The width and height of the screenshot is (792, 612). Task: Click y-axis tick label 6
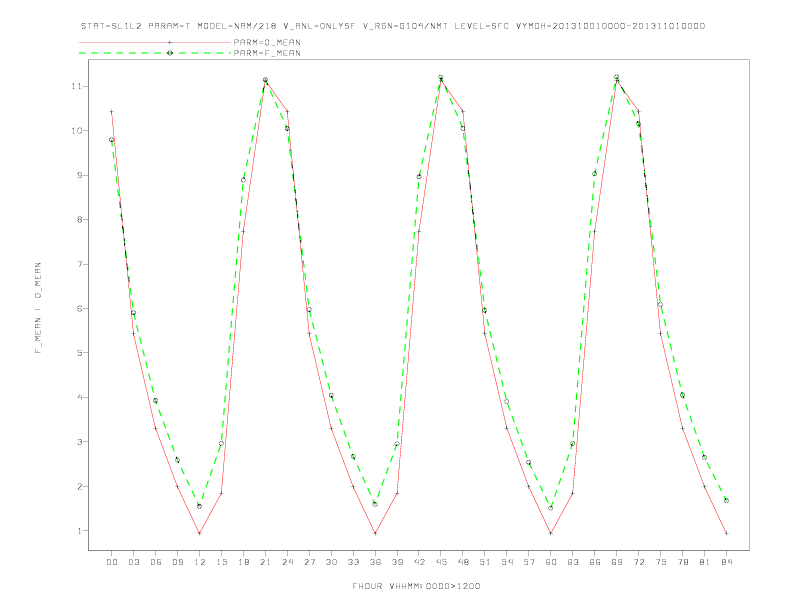click(x=79, y=309)
